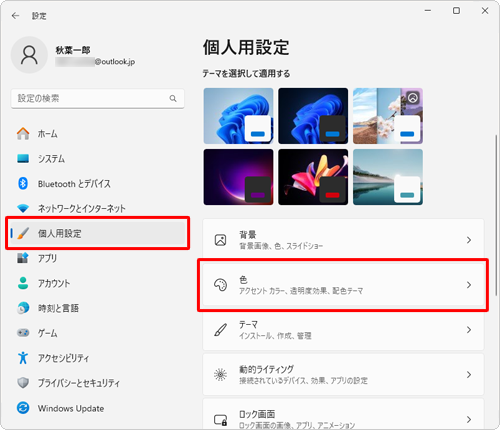This screenshot has width=500, height=430.
Task: Open the テーマ settings row
Action: tap(343, 330)
